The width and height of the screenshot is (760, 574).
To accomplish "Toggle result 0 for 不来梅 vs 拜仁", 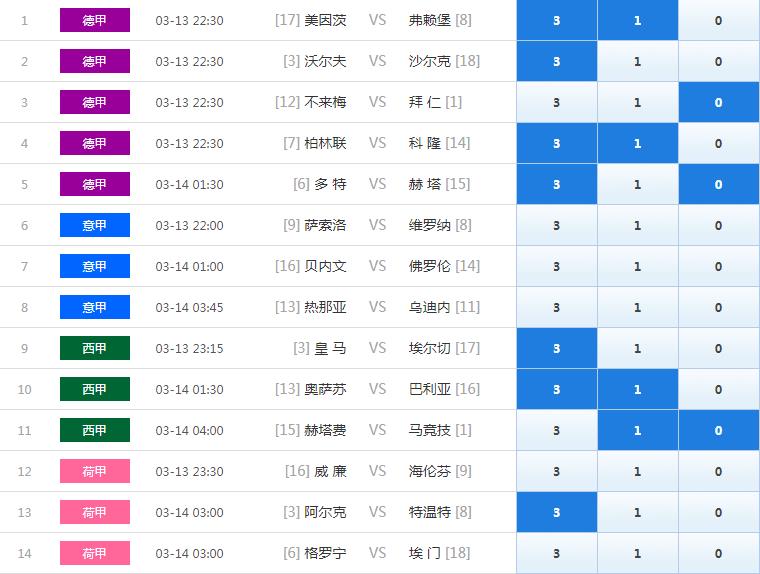I will tap(718, 102).
